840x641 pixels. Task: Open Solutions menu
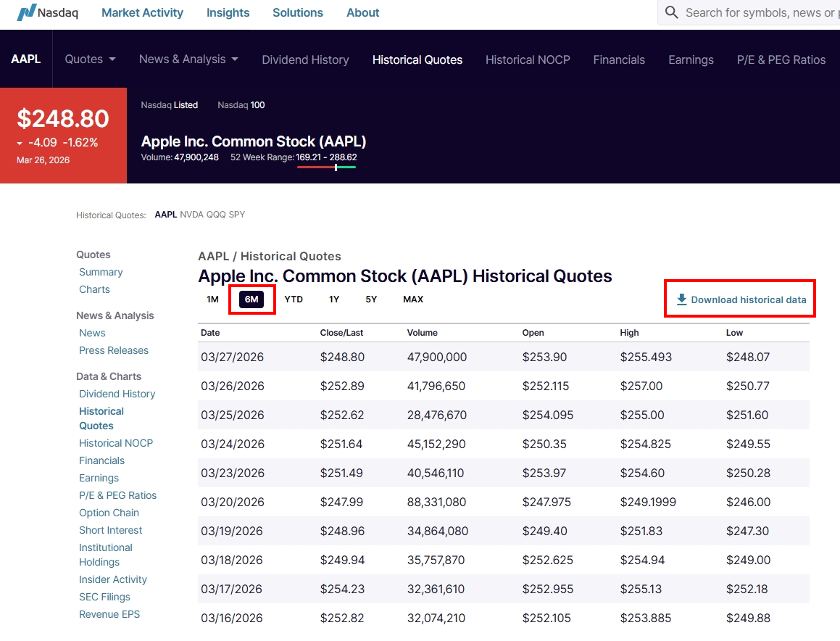298,12
